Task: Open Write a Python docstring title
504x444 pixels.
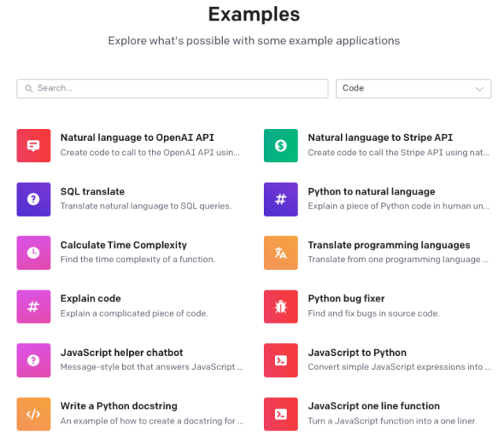Action: tap(119, 406)
